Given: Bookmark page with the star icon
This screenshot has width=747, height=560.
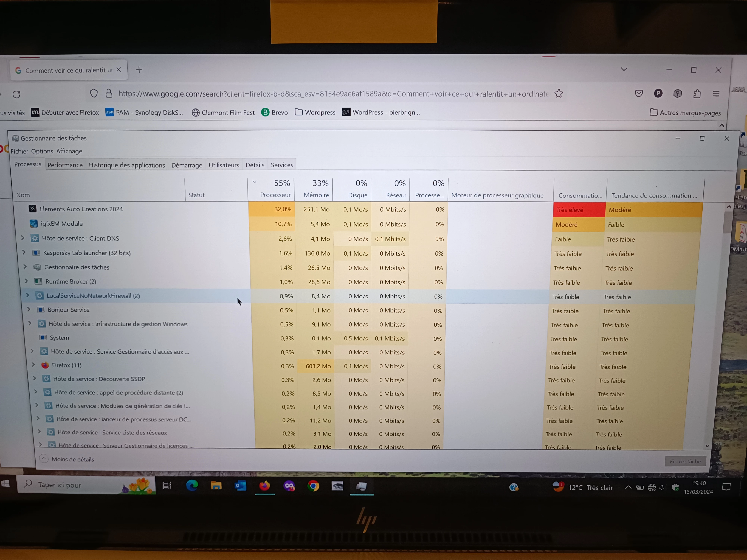Looking at the screenshot, I should (559, 94).
